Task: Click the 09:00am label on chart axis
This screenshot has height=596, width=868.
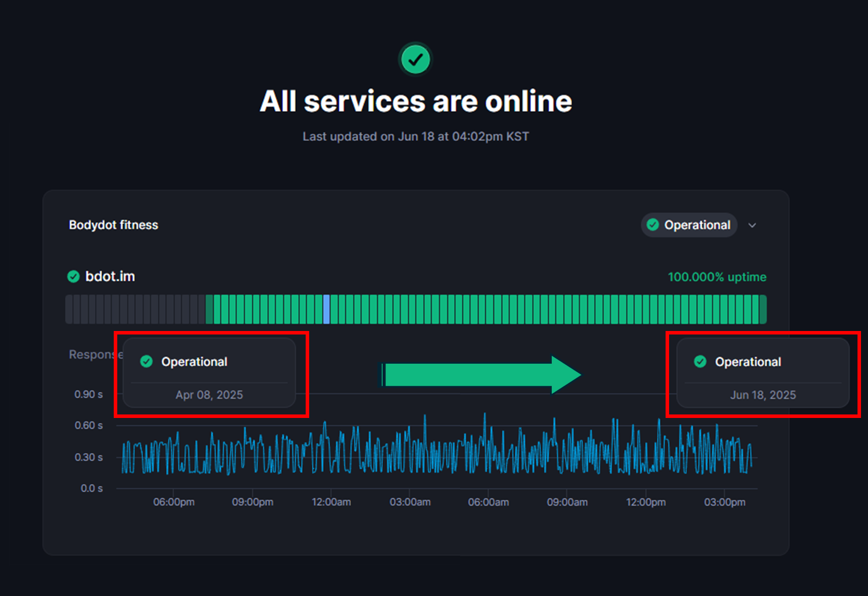Action: tap(567, 502)
